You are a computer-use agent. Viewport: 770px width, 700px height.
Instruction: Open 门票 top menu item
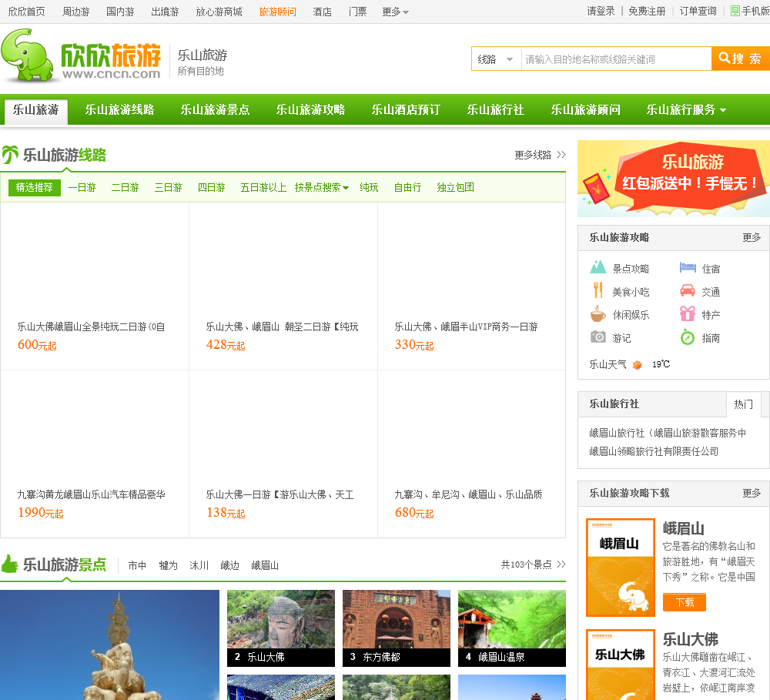(357, 12)
